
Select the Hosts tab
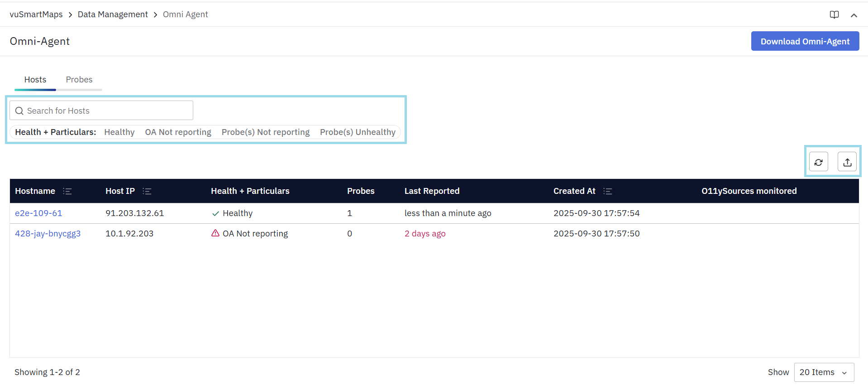click(35, 80)
